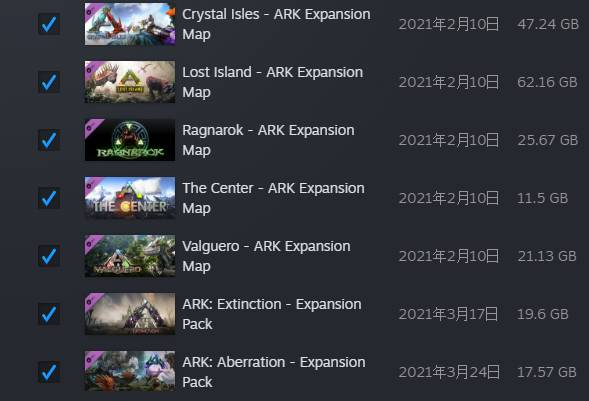Screen dimensions: 589x401
Task: Uncheck The Center expansion map checkbox
Action: 49,198
